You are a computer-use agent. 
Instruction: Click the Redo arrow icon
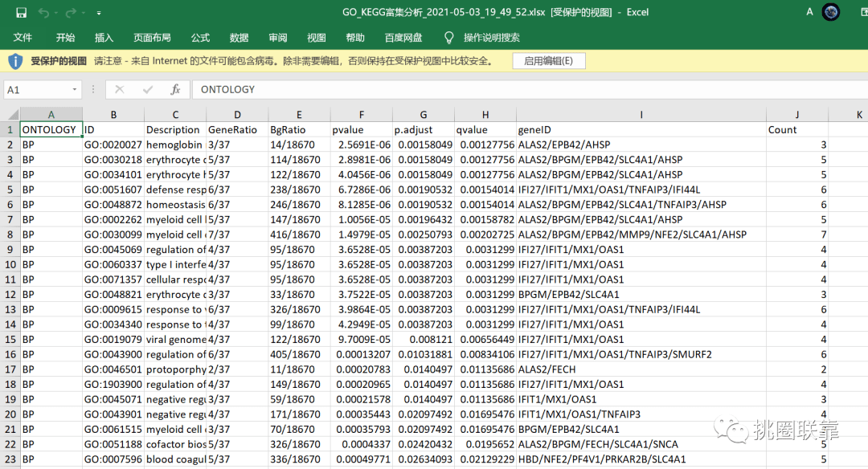pos(71,12)
